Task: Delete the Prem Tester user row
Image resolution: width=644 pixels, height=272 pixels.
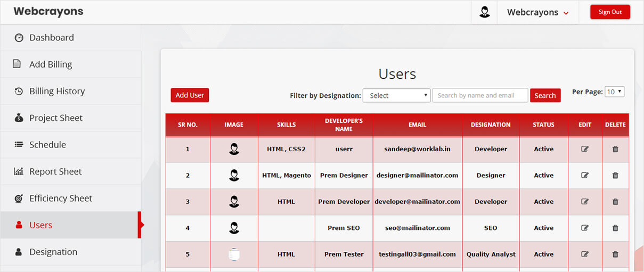Action: click(x=615, y=254)
